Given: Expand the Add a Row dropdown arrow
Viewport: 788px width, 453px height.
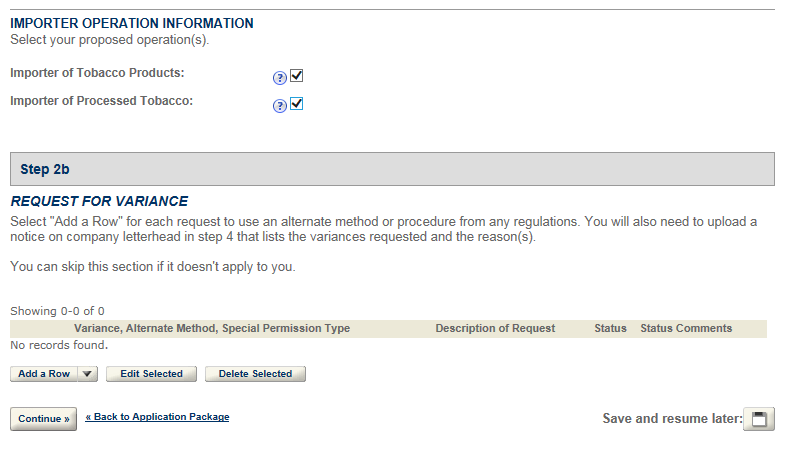Looking at the screenshot, I should [87, 374].
